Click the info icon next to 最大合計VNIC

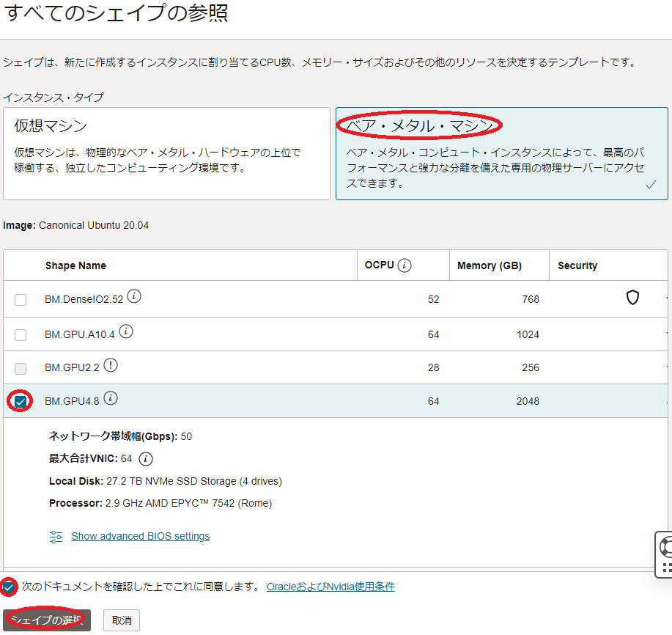(x=146, y=459)
